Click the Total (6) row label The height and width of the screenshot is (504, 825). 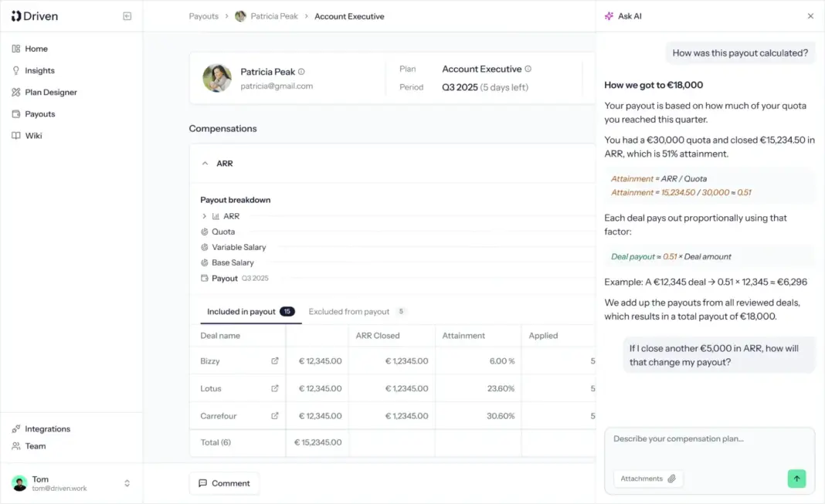(216, 442)
